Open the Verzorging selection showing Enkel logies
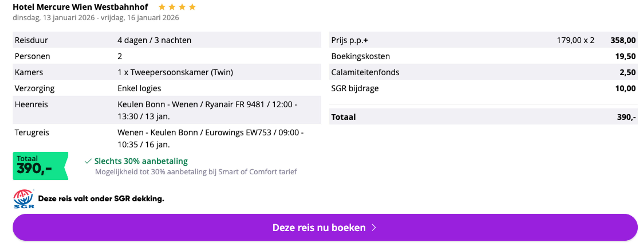Viewport: 644px width, 251px height. pos(139,88)
